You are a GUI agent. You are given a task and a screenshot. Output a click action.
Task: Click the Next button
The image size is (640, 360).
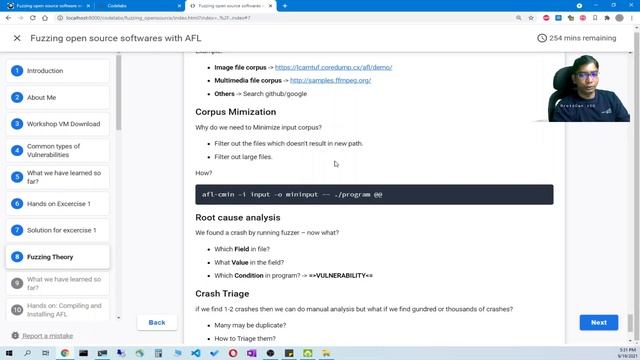point(599,322)
